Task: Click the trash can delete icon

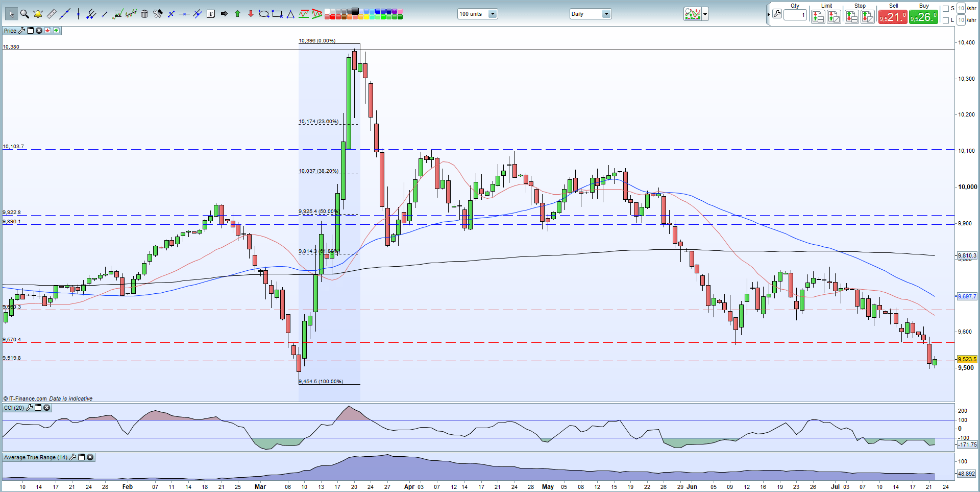Action: (144, 14)
